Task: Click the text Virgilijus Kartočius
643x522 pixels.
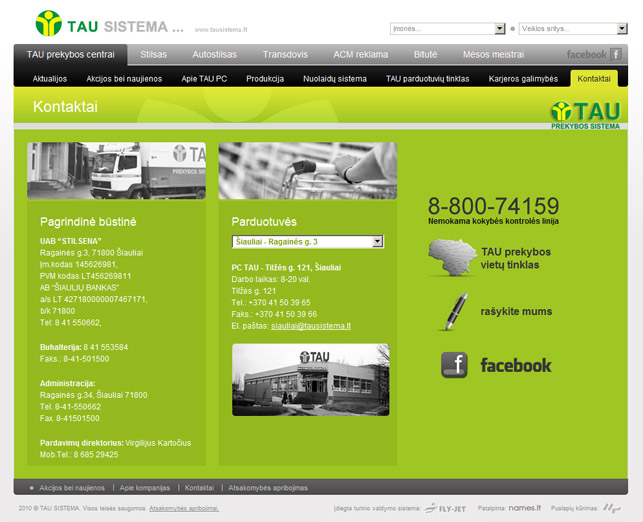Action: pos(158,443)
